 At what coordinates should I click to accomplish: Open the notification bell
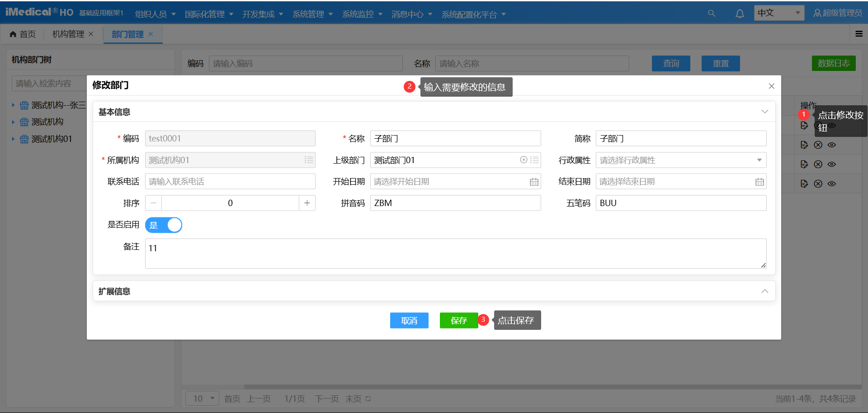(x=740, y=14)
